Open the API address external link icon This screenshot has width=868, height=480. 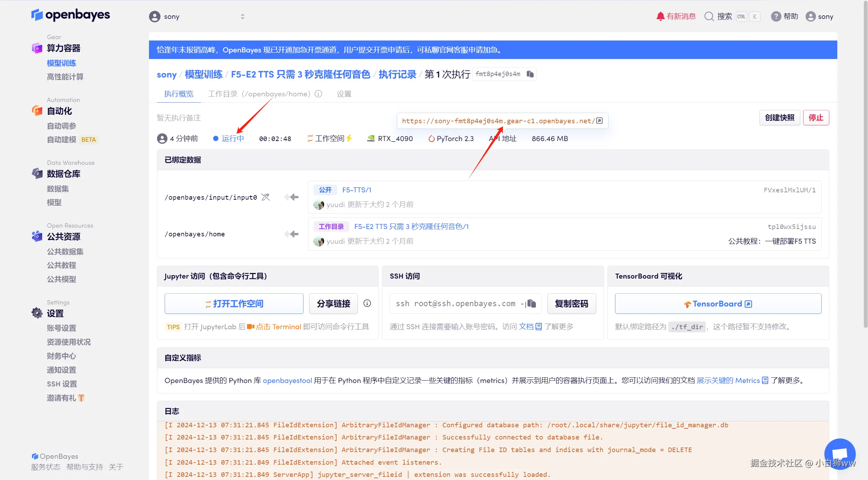click(599, 121)
